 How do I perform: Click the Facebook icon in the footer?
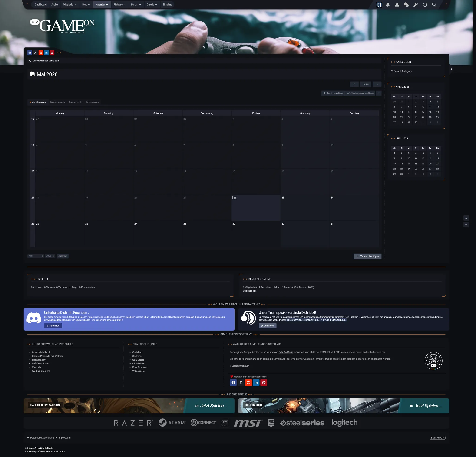pos(233,382)
